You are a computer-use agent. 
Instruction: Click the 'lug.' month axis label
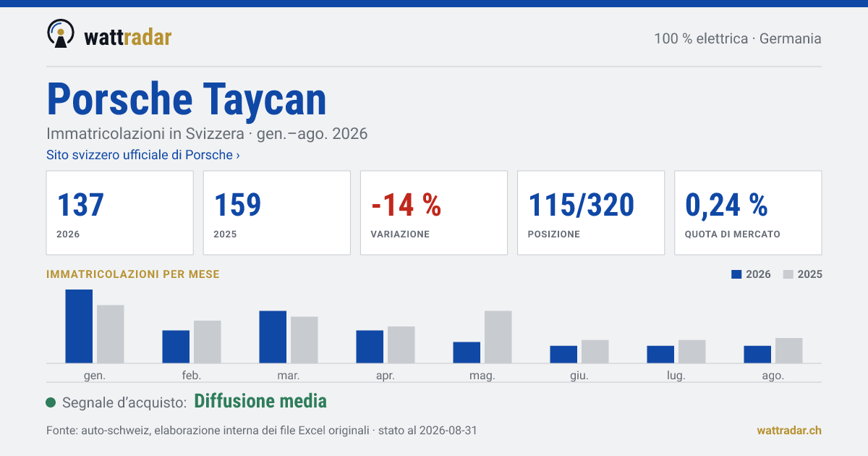click(676, 376)
